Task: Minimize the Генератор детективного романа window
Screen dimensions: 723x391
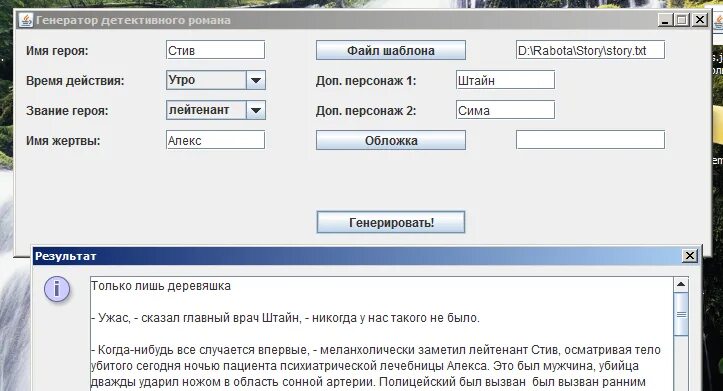Action: tap(665, 20)
